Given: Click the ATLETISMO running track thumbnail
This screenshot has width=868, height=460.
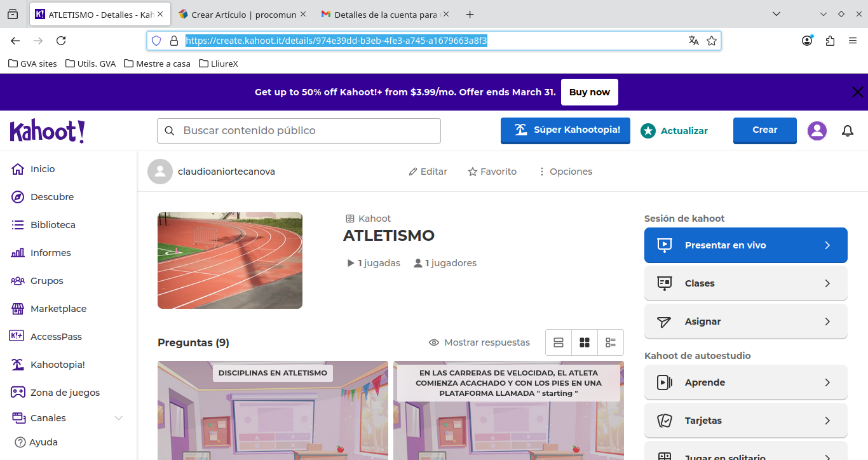Looking at the screenshot, I should pos(230,260).
